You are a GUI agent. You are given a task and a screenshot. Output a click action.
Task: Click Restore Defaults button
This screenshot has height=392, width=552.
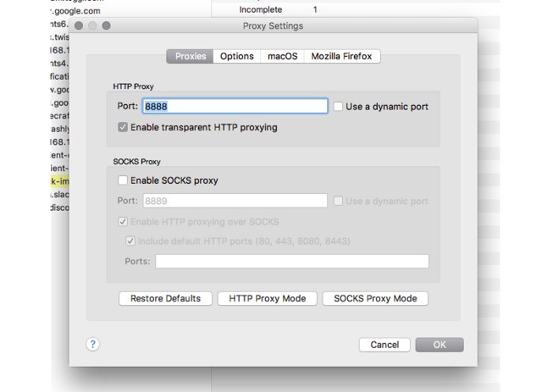tap(166, 299)
